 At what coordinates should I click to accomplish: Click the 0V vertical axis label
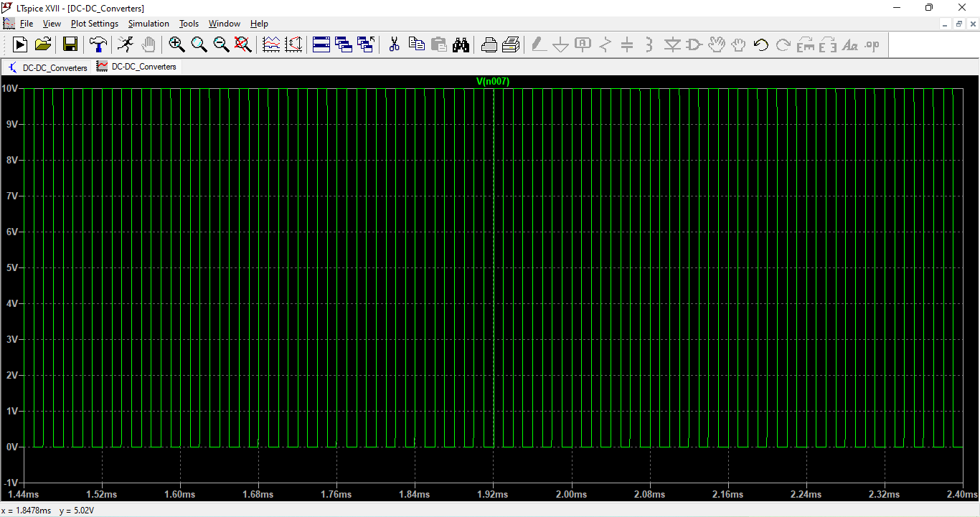[12, 447]
